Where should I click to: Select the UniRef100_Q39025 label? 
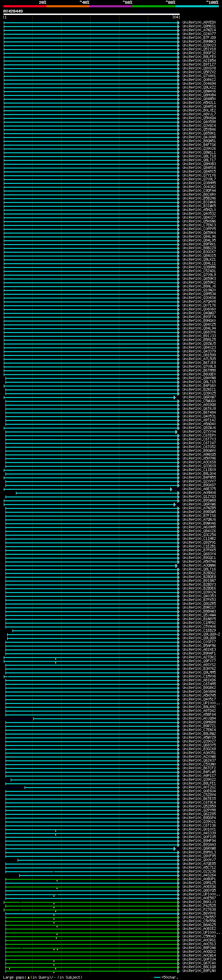(x=199, y=394)
